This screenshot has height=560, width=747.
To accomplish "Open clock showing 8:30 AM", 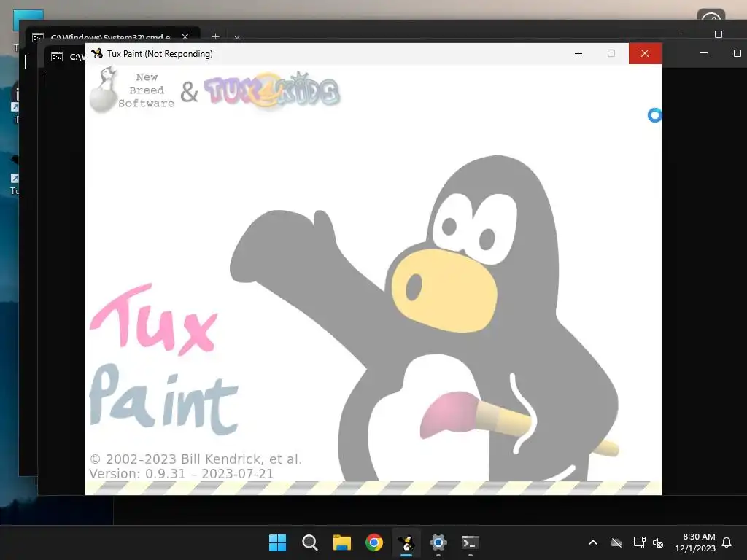I will click(695, 542).
